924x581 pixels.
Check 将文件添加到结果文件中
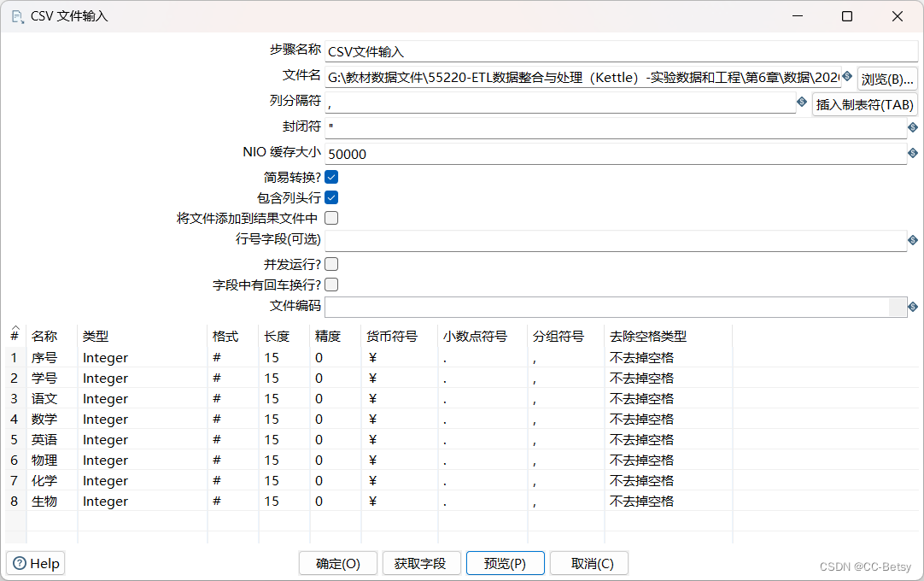click(x=331, y=218)
